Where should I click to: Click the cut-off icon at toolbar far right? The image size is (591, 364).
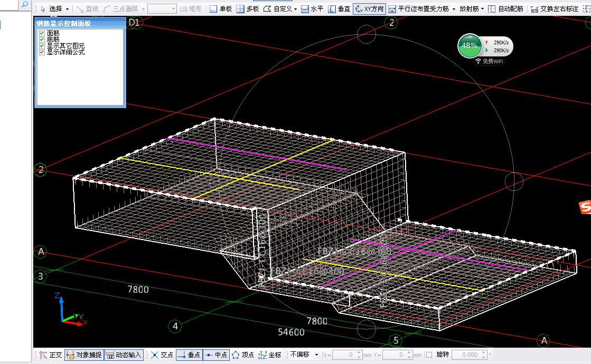click(586, 8)
